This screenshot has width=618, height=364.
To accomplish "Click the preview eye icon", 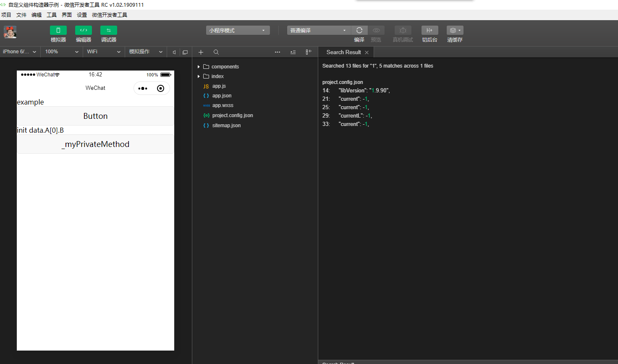I will (x=376, y=30).
